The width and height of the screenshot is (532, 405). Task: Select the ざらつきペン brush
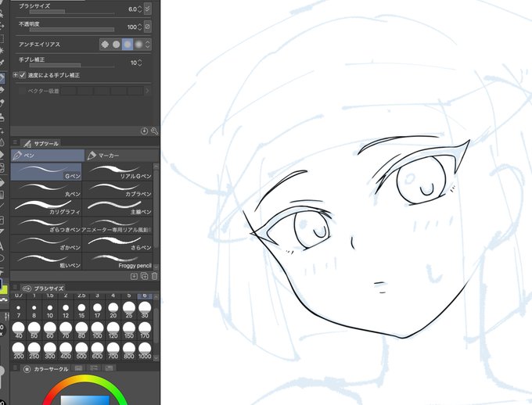pyautogui.click(x=46, y=226)
